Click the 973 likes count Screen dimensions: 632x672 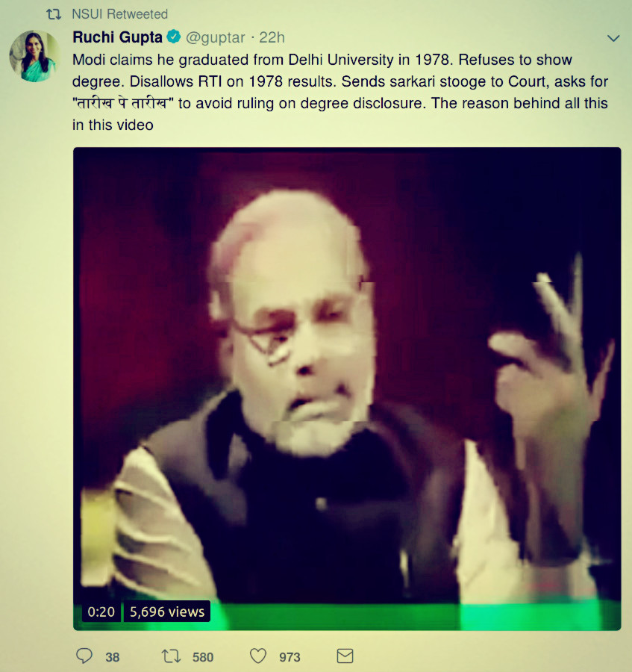[x=290, y=657]
